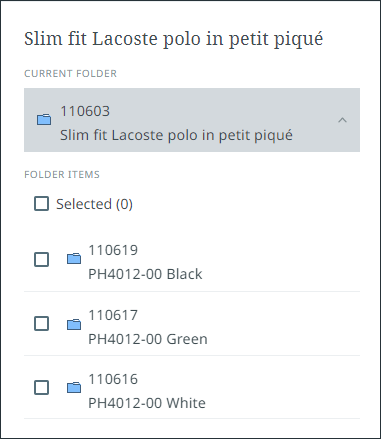Collapse the current folder with the chevron

click(342, 120)
